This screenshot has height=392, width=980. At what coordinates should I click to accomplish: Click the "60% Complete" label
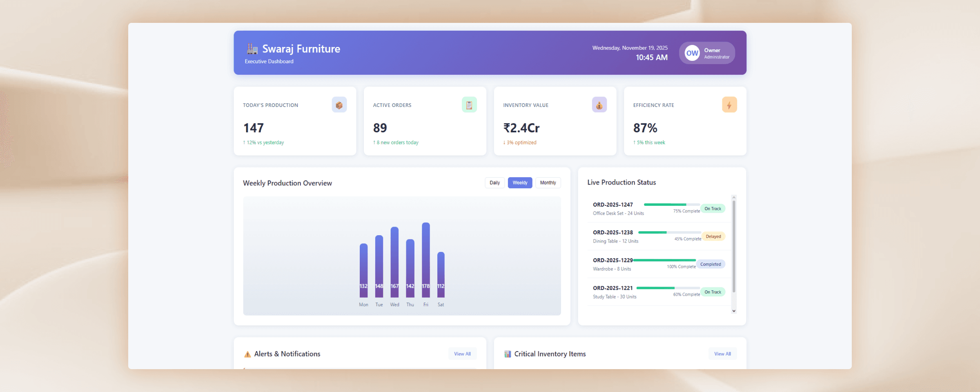point(686,294)
